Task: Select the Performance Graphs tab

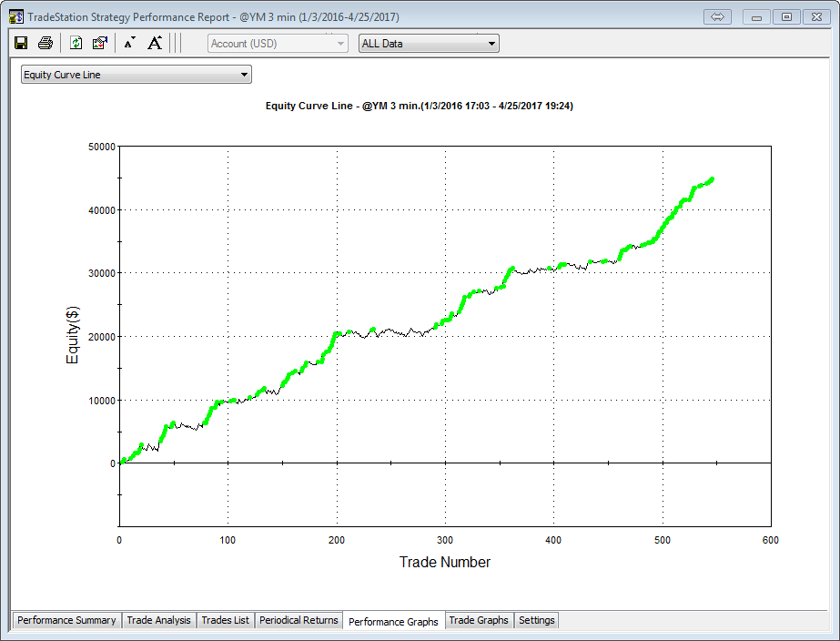Action: point(393,621)
